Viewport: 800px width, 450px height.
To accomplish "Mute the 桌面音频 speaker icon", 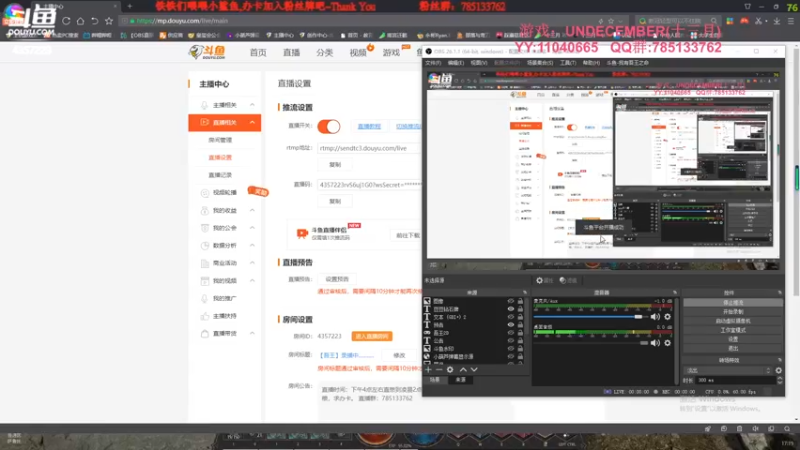I will pyautogui.click(x=655, y=343).
